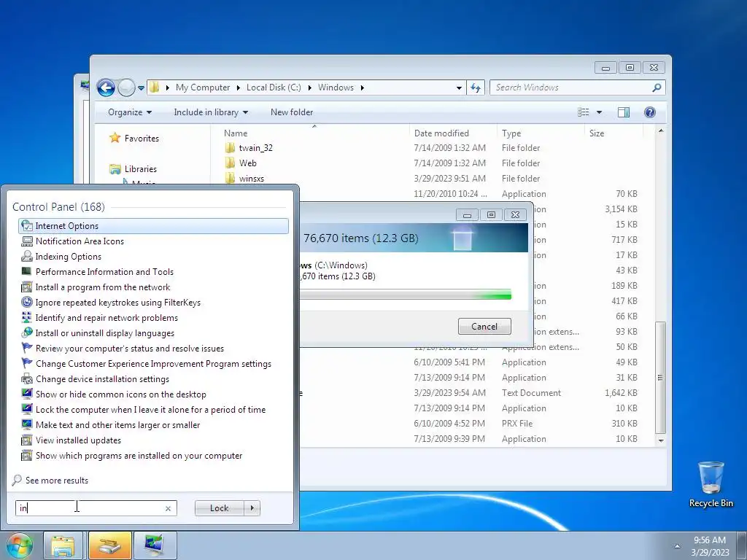Cancel the item count dialog
Image resolution: width=747 pixels, height=560 pixels.
coord(484,326)
